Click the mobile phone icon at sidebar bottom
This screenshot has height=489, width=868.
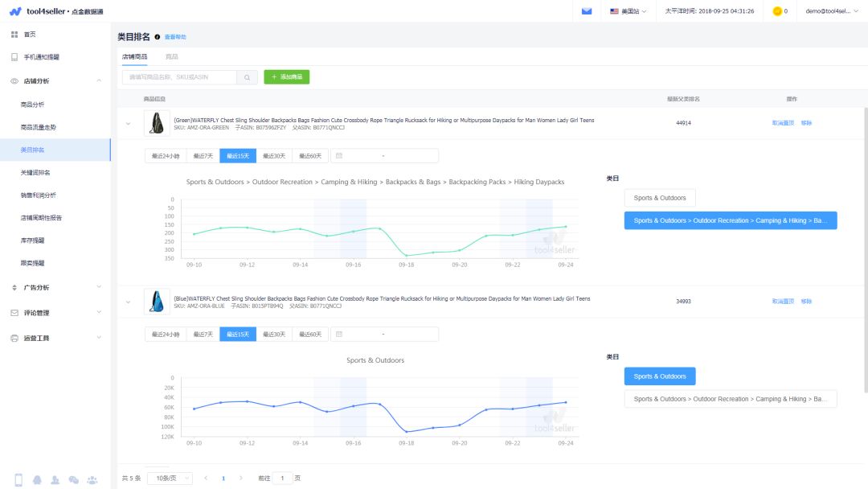coord(18,480)
